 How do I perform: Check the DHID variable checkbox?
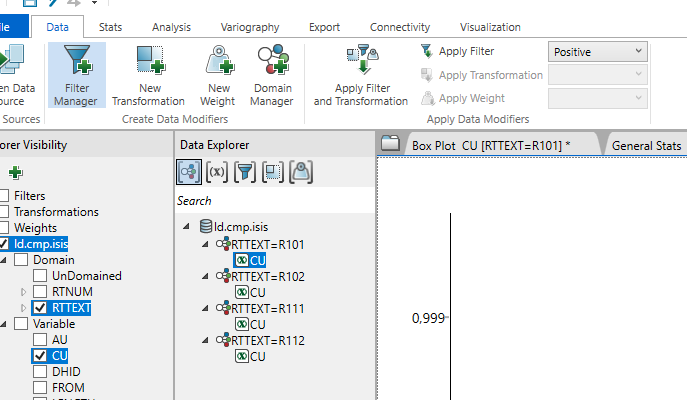tap(40, 372)
